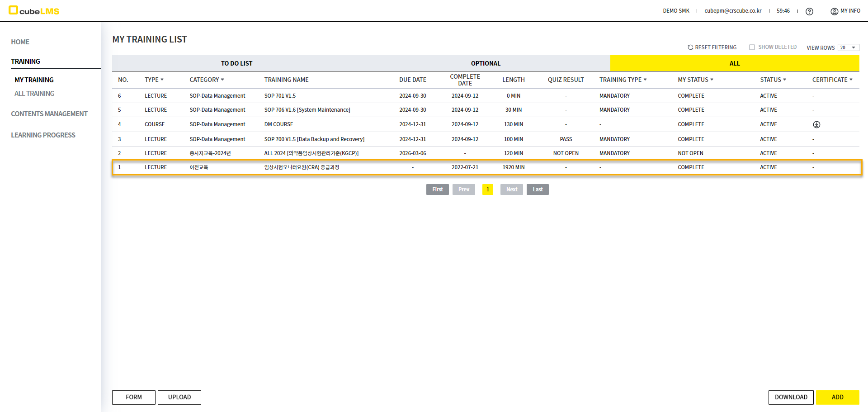
Task: Switch to the To Do List tab
Action: click(236, 63)
